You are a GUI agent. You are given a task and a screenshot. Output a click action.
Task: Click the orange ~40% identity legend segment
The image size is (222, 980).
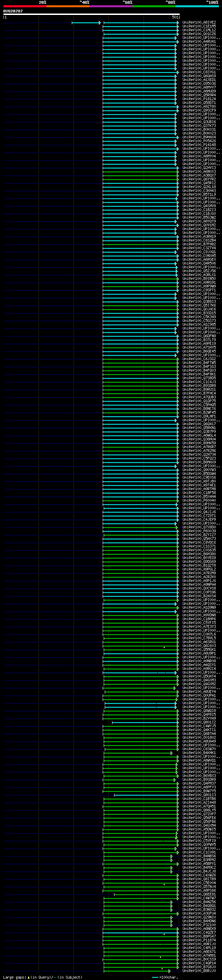pyautogui.click(x=68, y=6)
